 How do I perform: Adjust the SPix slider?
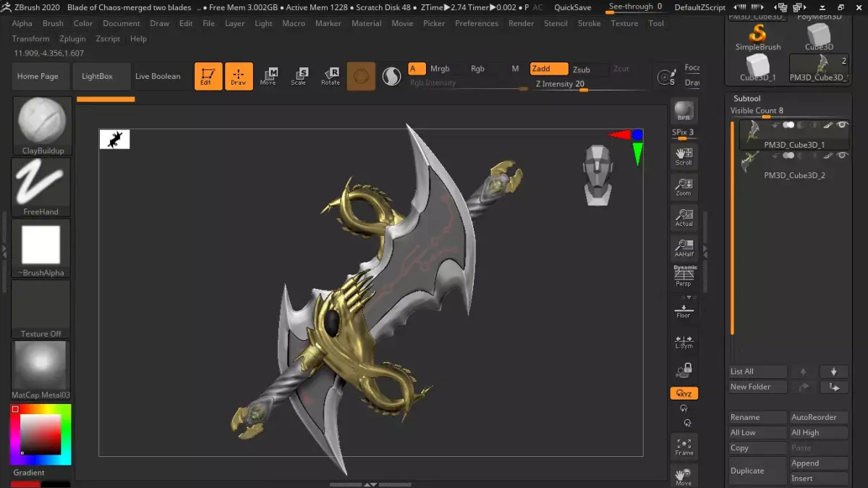click(684, 133)
